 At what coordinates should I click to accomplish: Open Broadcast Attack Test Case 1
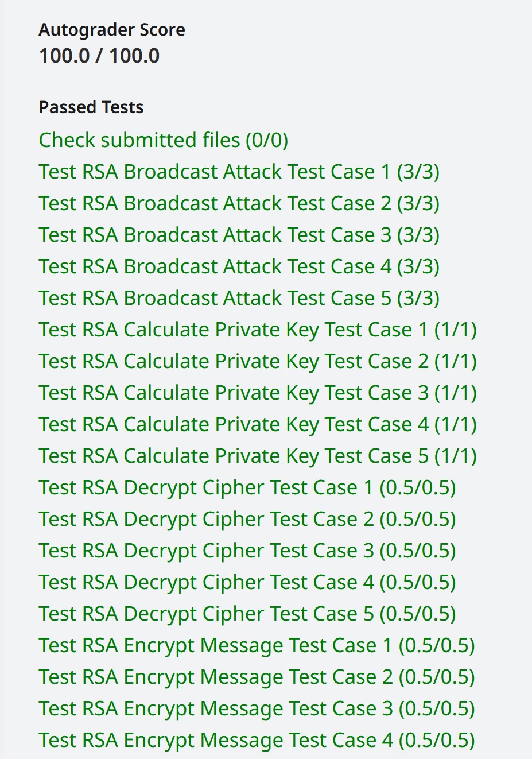coord(239,172)
